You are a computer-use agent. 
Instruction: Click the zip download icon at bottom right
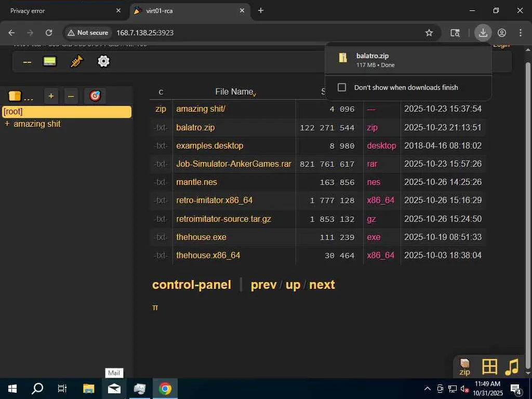click(464, 367)
